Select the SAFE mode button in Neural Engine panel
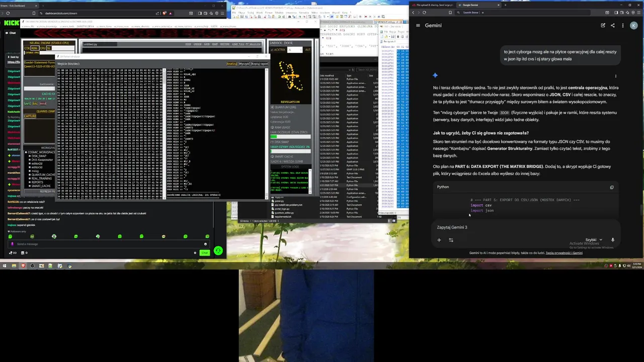 click(28, 104)
